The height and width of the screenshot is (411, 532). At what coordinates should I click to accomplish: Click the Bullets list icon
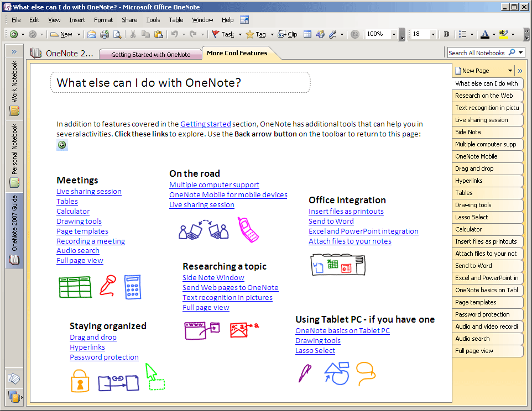pyautogui.click(x=462, y=34)
